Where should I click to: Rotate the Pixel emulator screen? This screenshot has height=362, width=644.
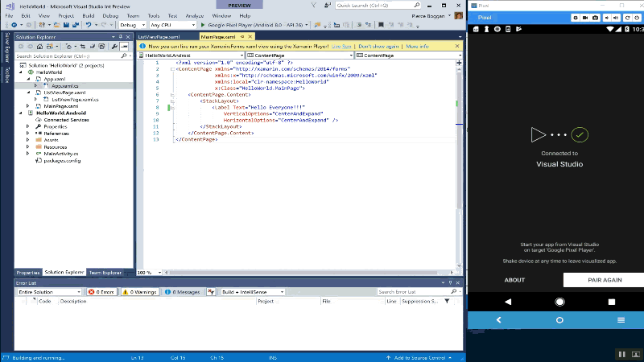pos(628,18)
